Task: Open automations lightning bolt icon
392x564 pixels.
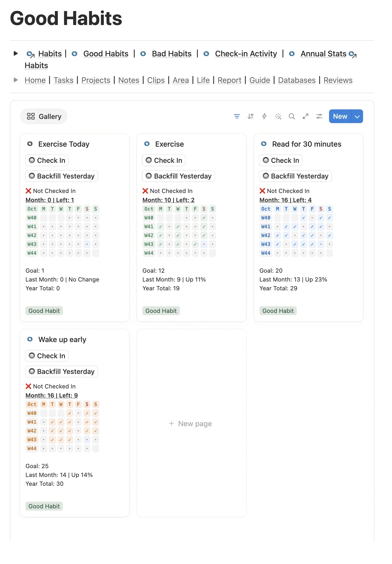Action: [x=264, y=116]
